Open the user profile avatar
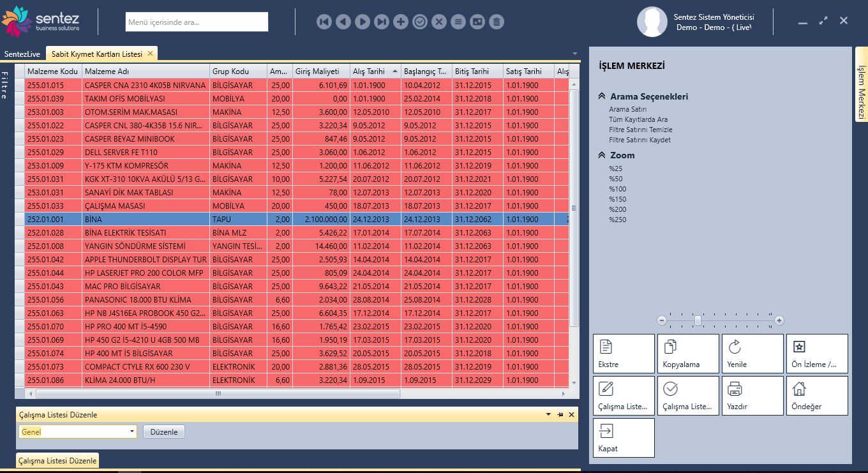This screenshot has width=868, height=473. coord(652,22)
